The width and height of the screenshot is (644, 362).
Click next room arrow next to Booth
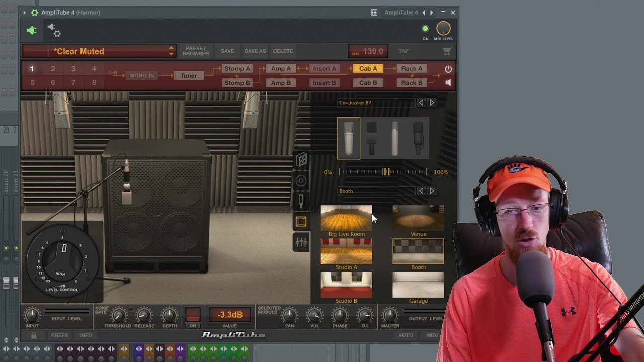pos(432,191)
